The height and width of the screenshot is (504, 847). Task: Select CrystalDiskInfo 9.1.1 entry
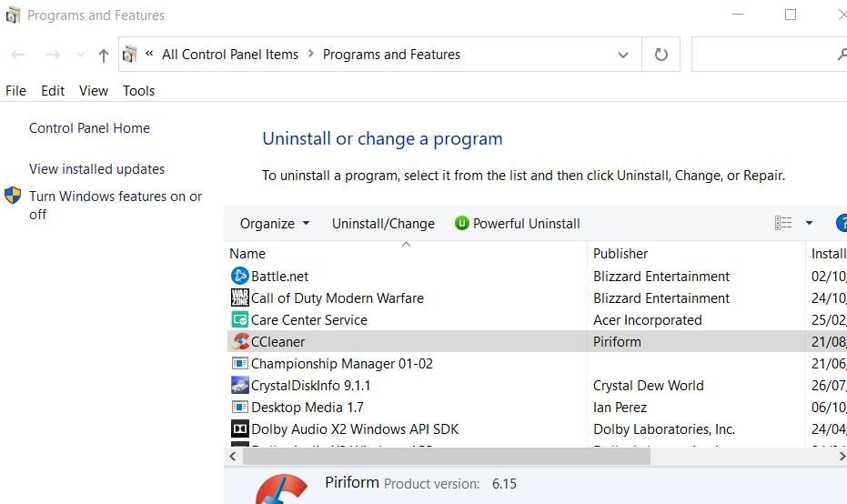pos(310,386)
